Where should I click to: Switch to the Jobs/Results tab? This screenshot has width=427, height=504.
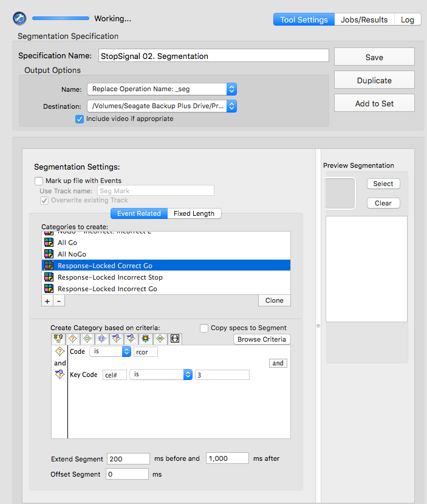click(364, 19)
